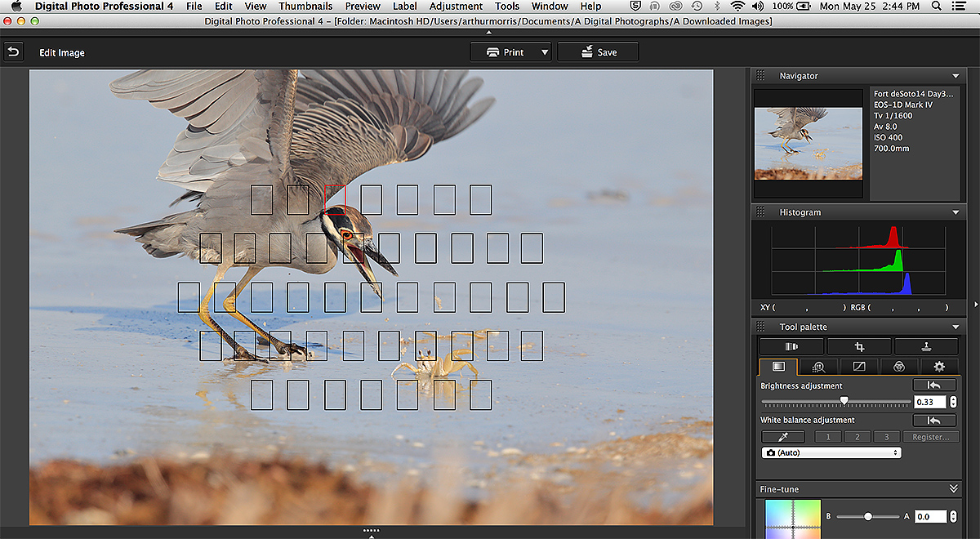Click the fine-tune 0.0 stepper arrows
The height and width of the screenshot is (539, 980).
952,516
